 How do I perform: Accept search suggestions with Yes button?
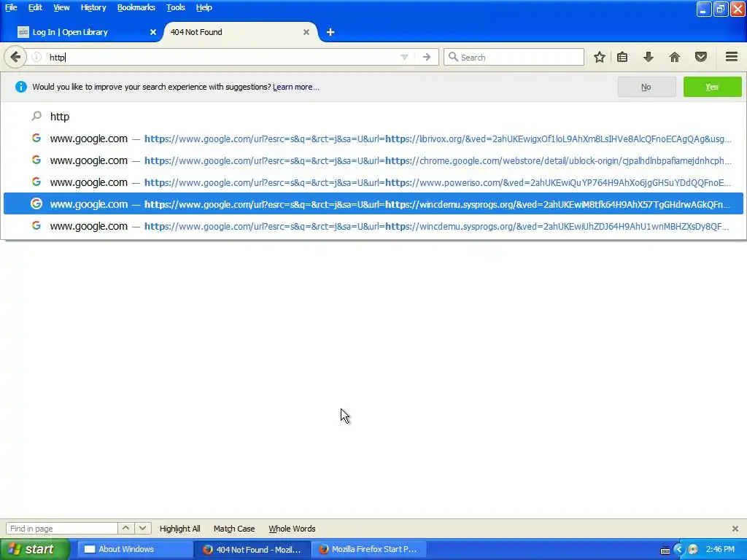712,87
